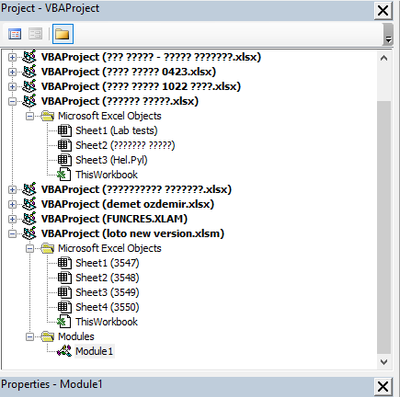Select the Sheet2 (3548) label
The image size is (400, 397).
107,278
